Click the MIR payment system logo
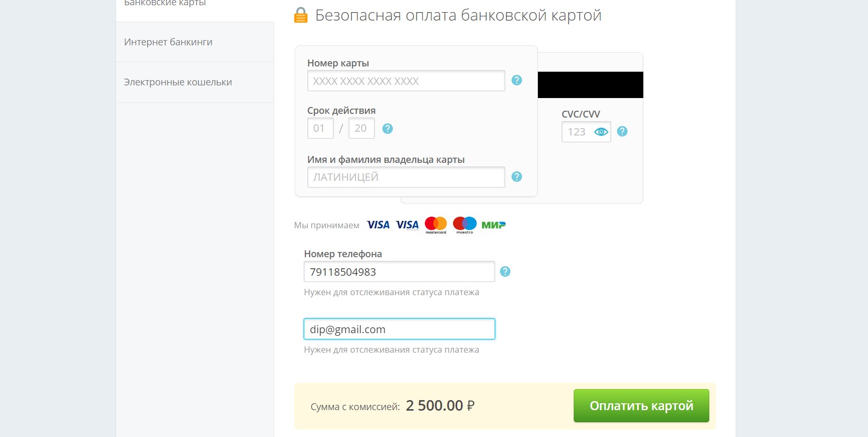This screenshot has height=437, width=868. pos(494,225)
